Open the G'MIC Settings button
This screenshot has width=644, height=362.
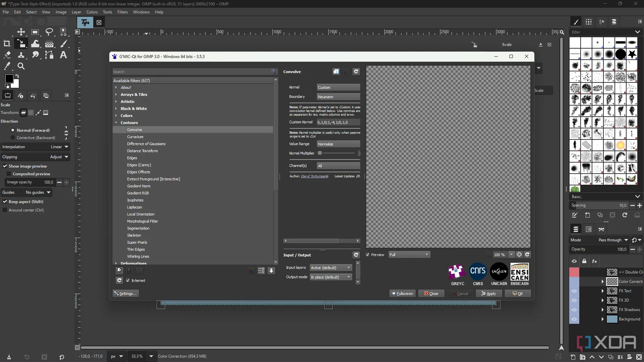click(x=126, y=294)
